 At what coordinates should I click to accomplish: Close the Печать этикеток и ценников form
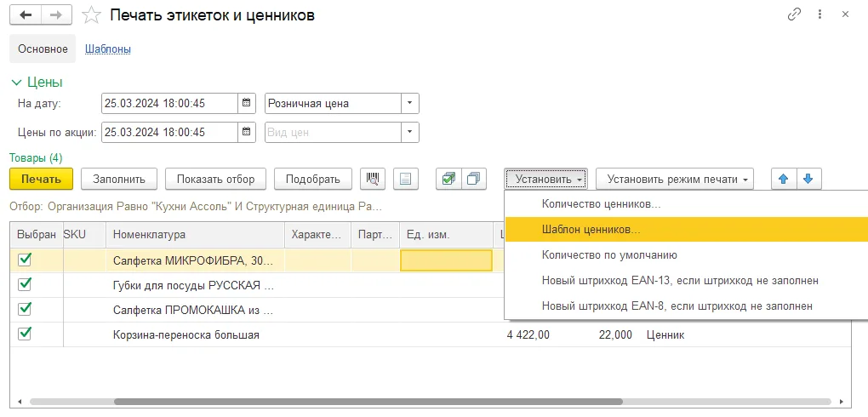[x=845, y=15]
